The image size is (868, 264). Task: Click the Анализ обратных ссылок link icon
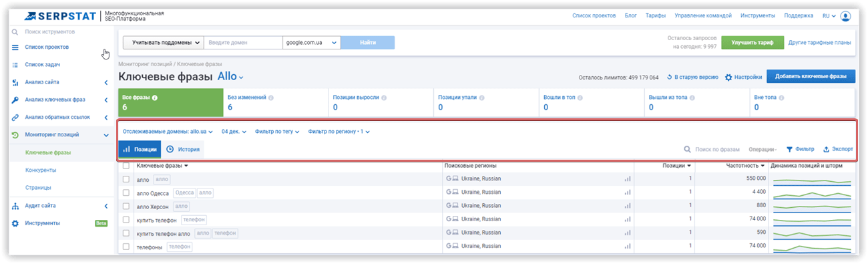pyautogui.click(x=15, y=117)
